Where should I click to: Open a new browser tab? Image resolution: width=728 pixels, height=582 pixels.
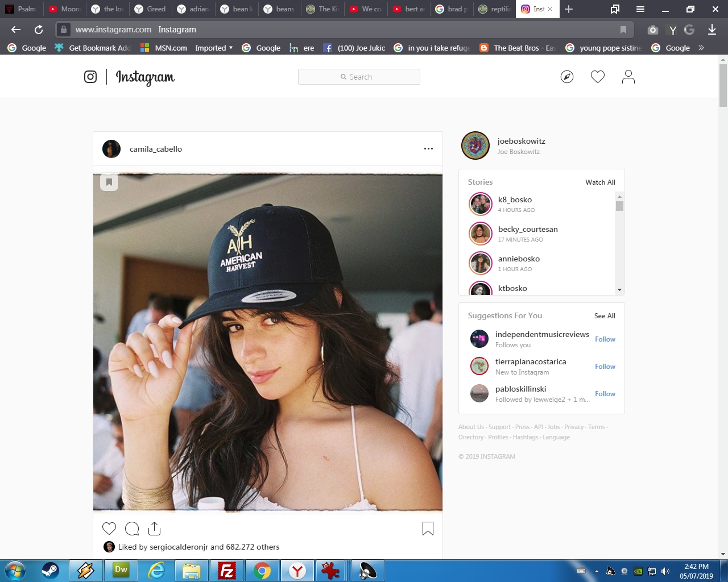(569, 9)
